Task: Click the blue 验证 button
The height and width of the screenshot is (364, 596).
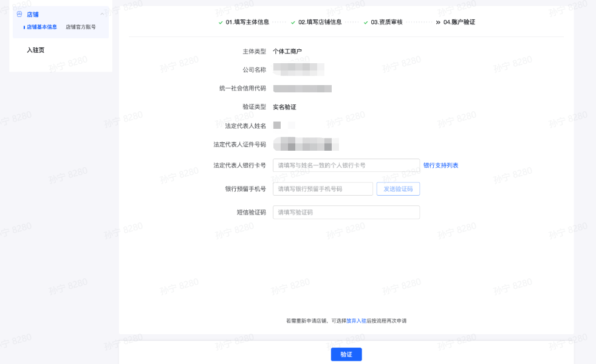Action: tap(346, 354)
